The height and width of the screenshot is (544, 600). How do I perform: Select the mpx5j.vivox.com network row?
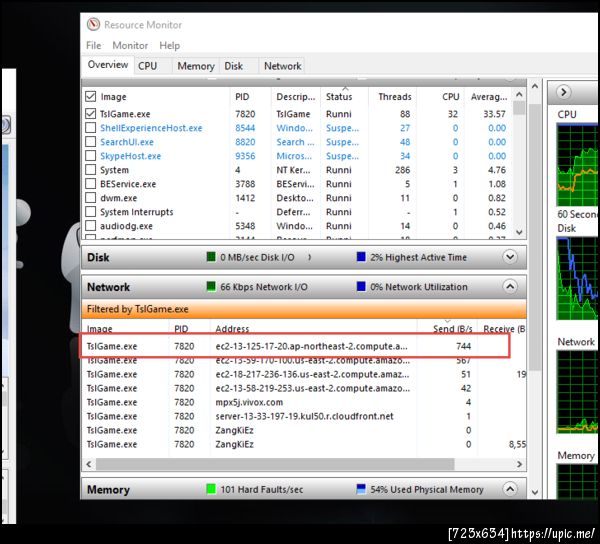[x=304, y=402]
